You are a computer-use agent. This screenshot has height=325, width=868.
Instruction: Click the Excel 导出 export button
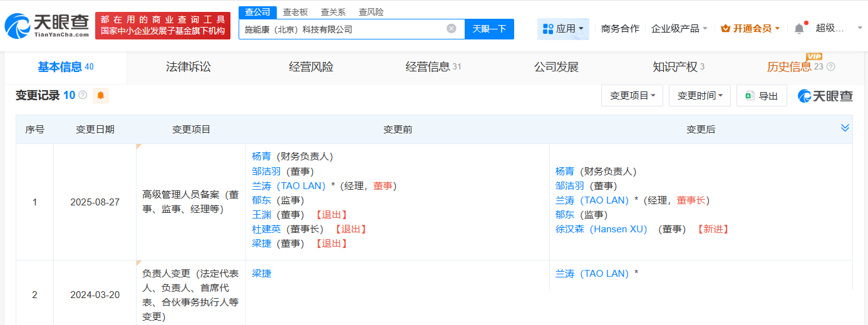point(762,96)
